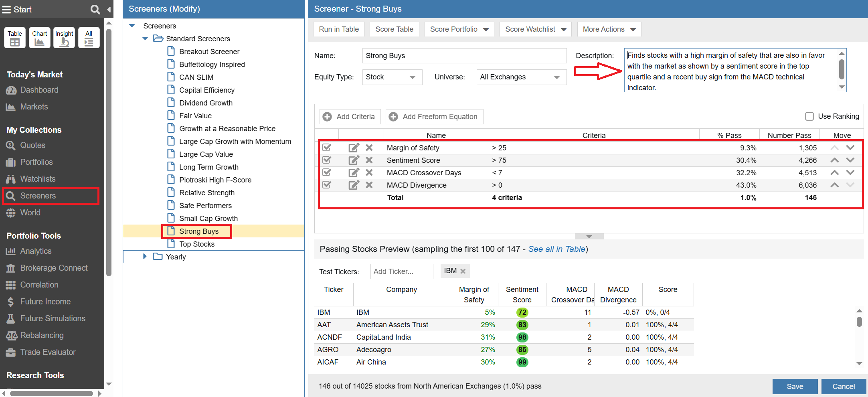Open the Equity Type dropdown

[392, 77]
